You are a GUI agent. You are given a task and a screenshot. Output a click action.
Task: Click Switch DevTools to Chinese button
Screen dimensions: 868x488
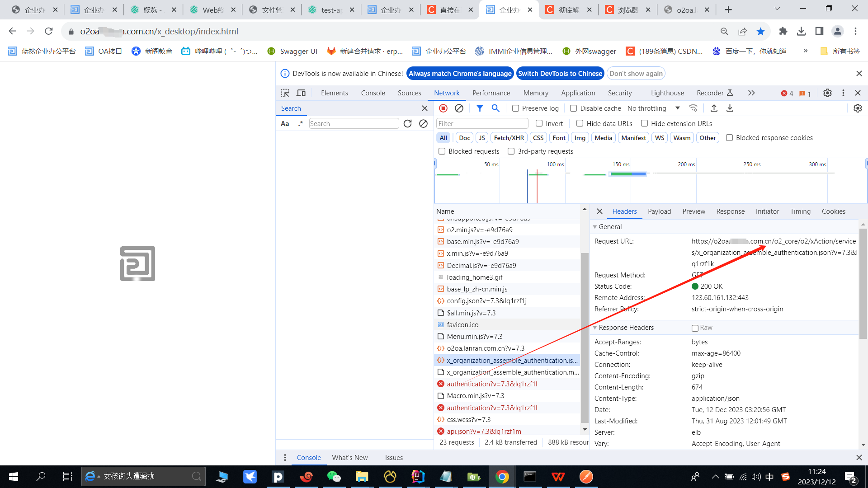560,74
